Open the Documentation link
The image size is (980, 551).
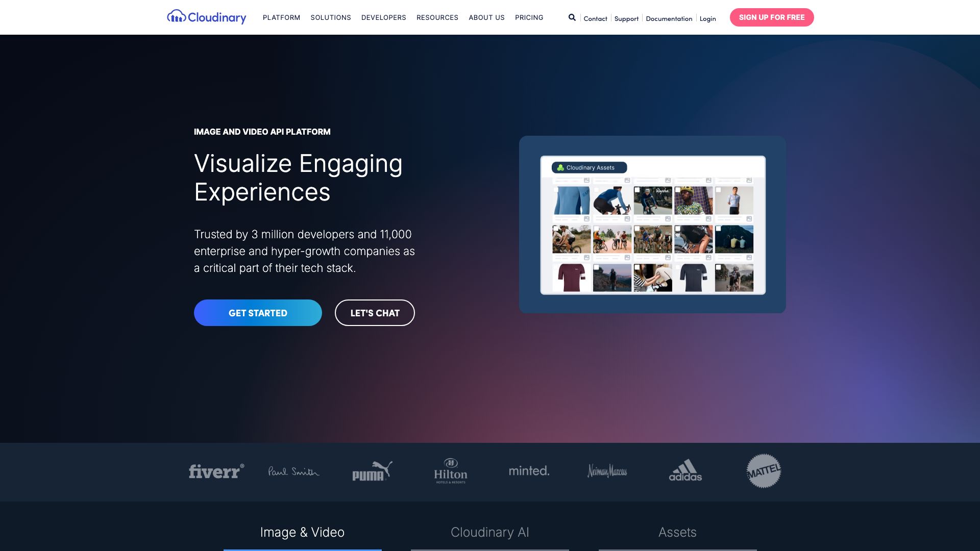pyautogui.click(x=669, y=18)
